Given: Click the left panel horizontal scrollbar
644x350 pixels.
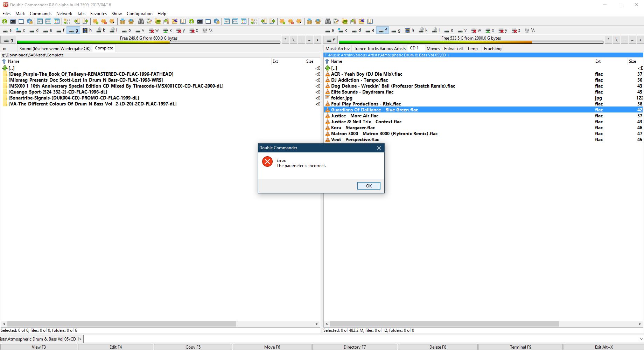Looking at the screenshot, I should [121, 324].
